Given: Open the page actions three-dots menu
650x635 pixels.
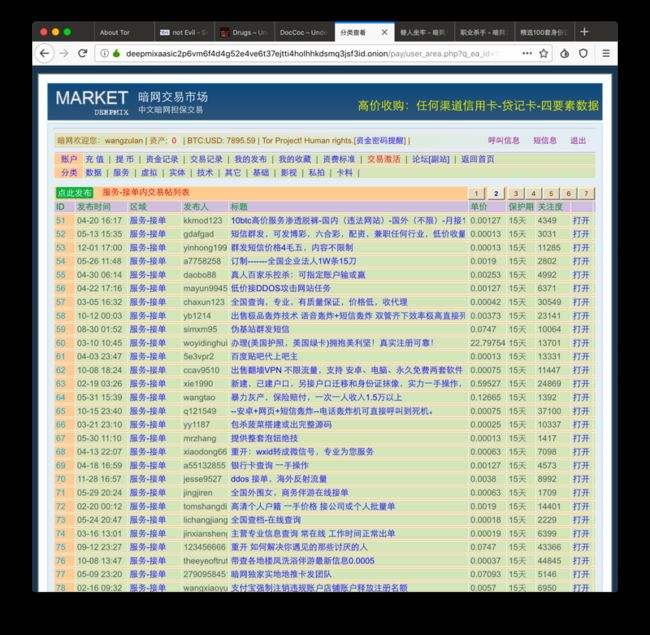Looking at the screenshot, I should 527,53.
